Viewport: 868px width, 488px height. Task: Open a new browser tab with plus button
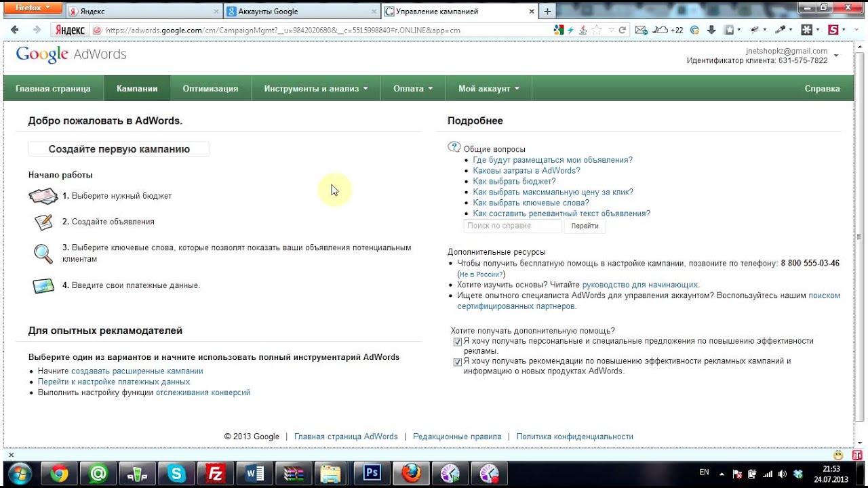click(x=547, y=12)
